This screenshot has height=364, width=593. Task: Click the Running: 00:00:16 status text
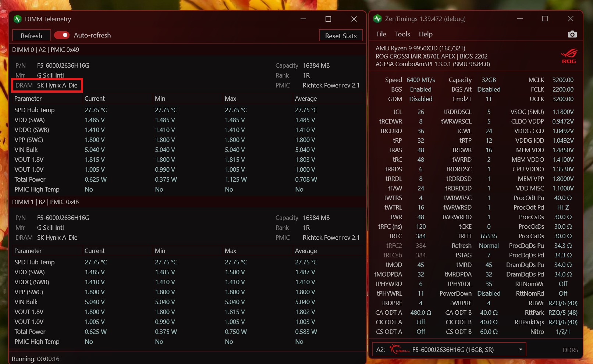[36, 359]
